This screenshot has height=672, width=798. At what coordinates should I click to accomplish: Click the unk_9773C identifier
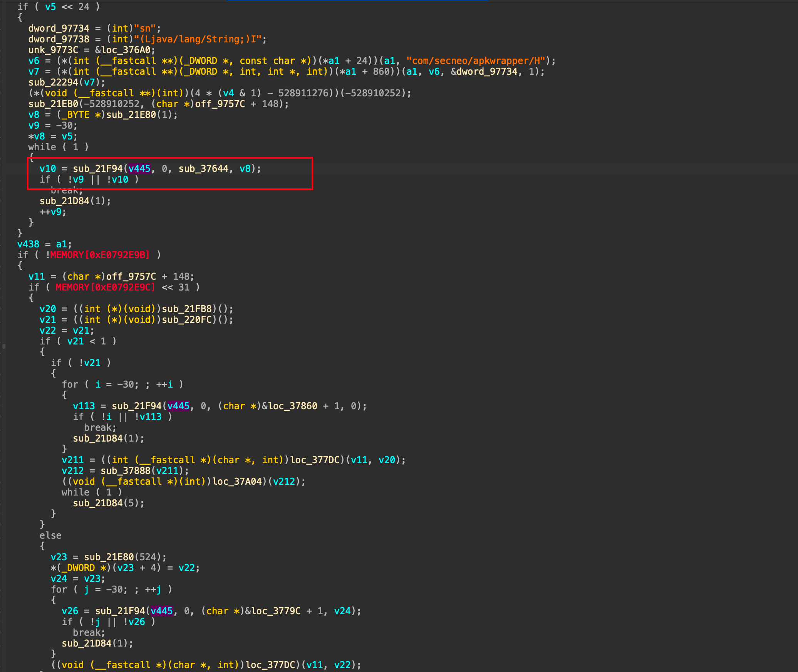pyautogui.click(x=53, y=50)
